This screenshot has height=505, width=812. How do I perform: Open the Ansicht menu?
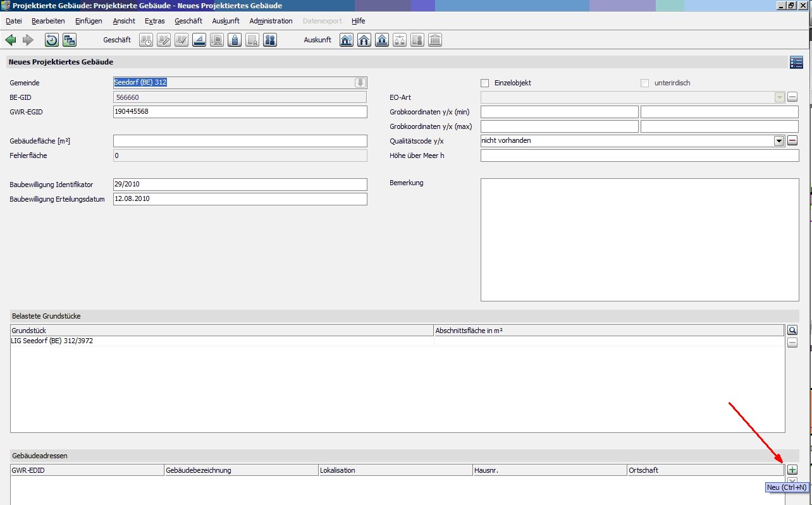pyautogui.click(x=124, y=21)
